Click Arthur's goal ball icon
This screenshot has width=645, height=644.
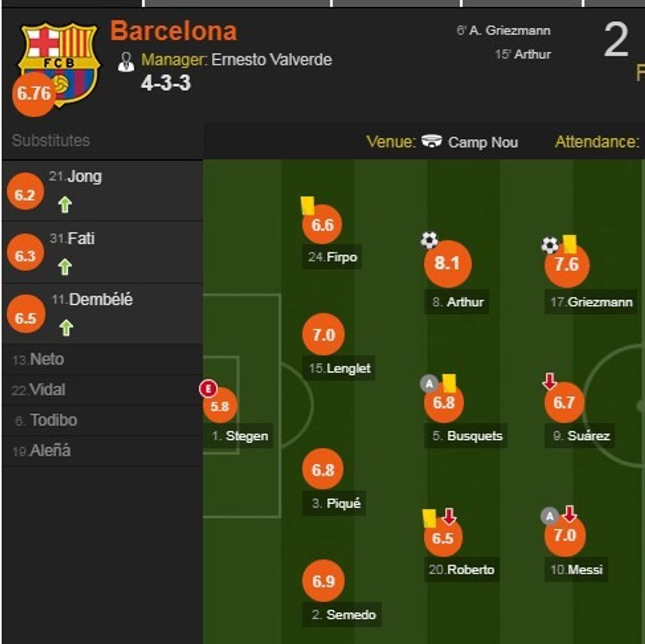pos(429,240)
